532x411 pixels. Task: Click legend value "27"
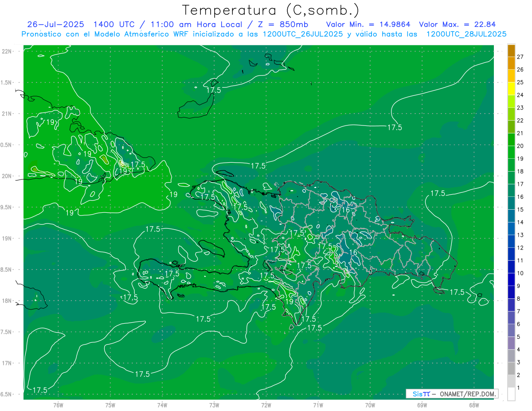click(520, 57)
